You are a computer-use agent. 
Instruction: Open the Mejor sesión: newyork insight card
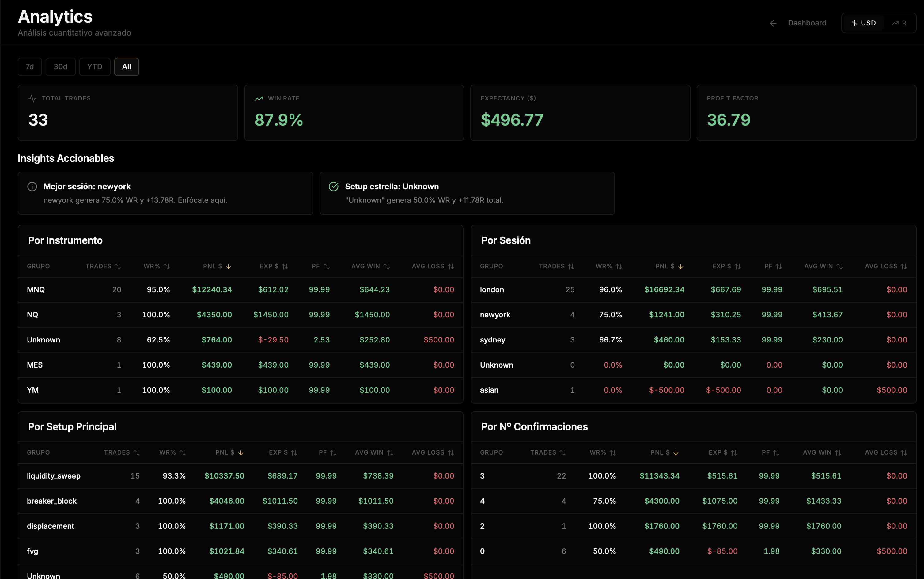165,193
